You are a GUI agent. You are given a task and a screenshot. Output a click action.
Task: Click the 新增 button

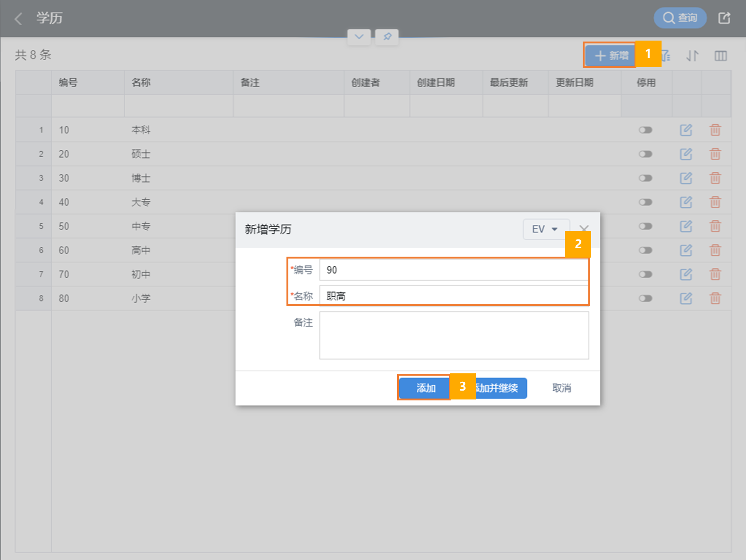click(610, 56)
